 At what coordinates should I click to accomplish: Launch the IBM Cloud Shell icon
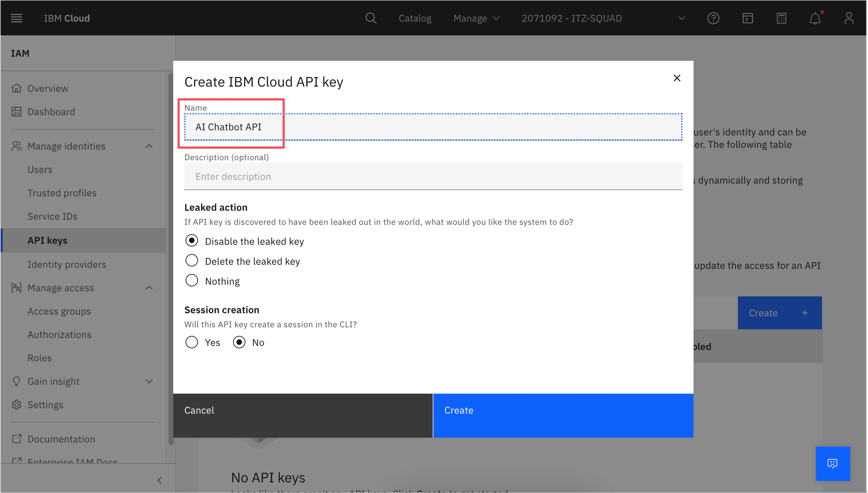pyautogui.click(x=747, y=18)
